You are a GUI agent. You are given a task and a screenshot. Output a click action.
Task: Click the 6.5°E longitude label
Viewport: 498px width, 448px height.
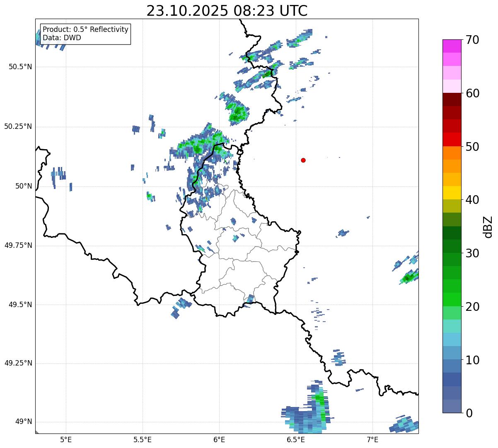(x=296, y=440)
